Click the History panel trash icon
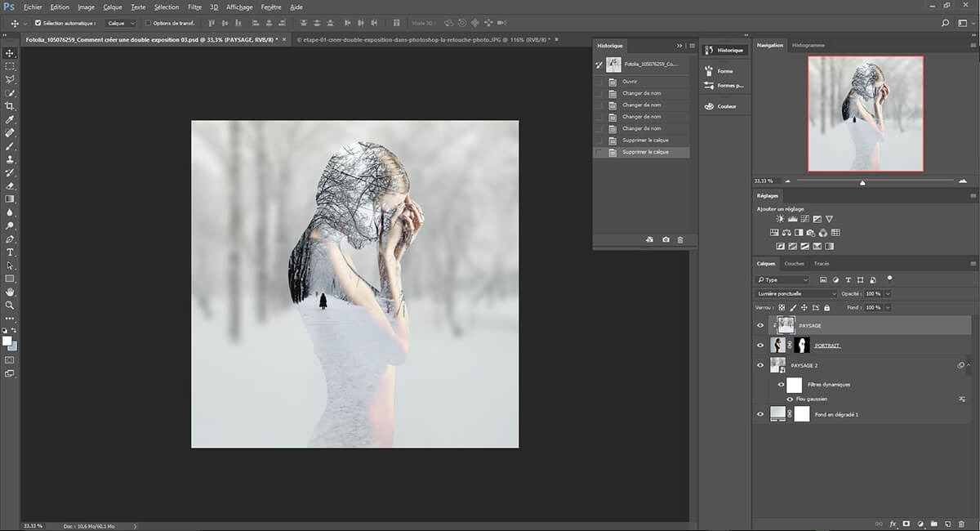 (x=680, y=240)
